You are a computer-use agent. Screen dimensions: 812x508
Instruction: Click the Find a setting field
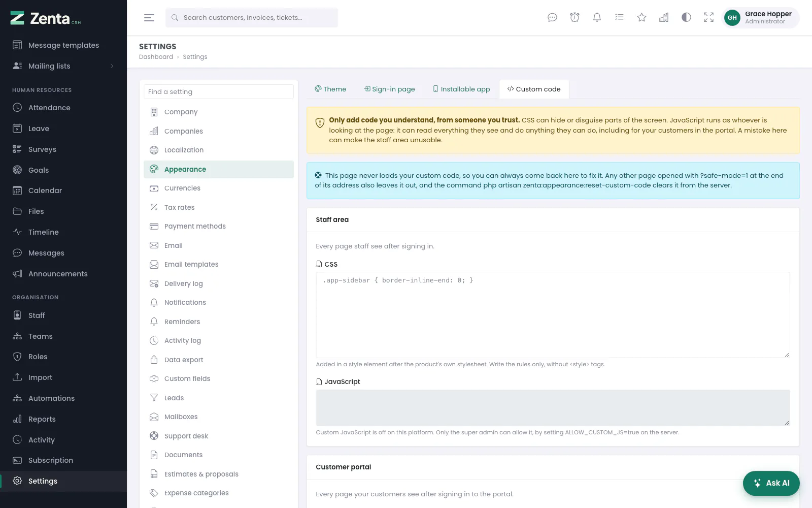[x=219, y=92]
